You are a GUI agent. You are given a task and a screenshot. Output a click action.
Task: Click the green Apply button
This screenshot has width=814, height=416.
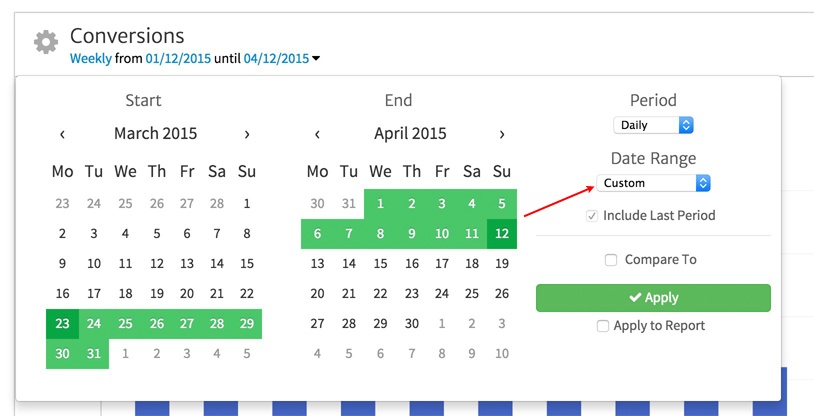pyautogui.click(x=653, y=298)
